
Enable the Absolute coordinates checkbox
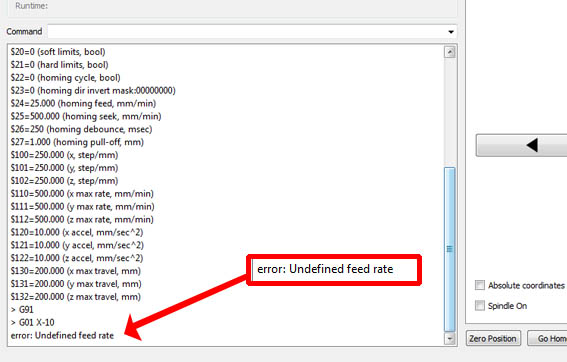point(479,285)
